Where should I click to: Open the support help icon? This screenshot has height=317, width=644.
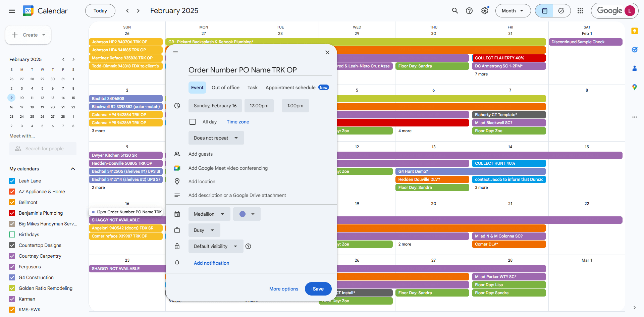click(x=469, y=11)
